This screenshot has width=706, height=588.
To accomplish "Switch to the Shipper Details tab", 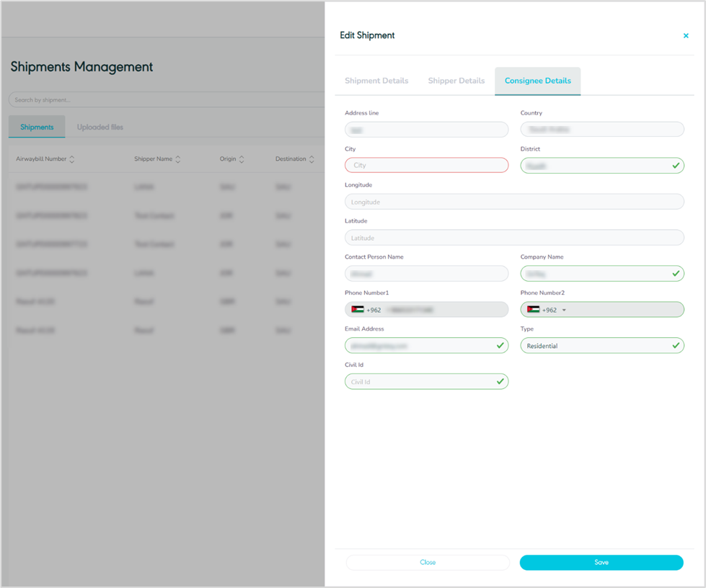I will 456,81.
